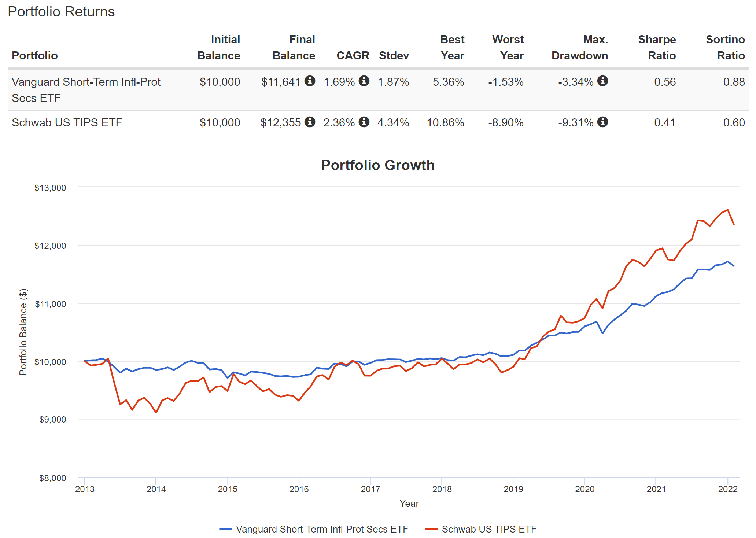Image resolution: width=756 pixels, height=538 pixels.
Task: Click the 2022 x-axis label
Action: 727,489
